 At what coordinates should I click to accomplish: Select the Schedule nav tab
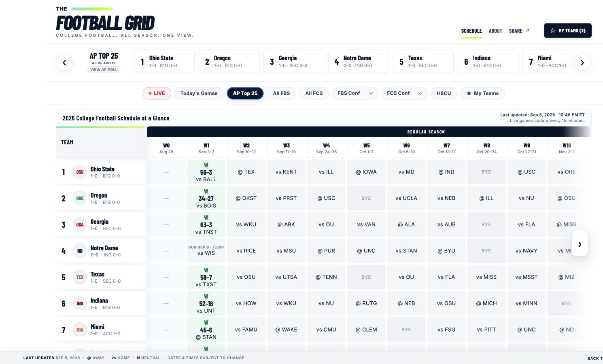471,31
